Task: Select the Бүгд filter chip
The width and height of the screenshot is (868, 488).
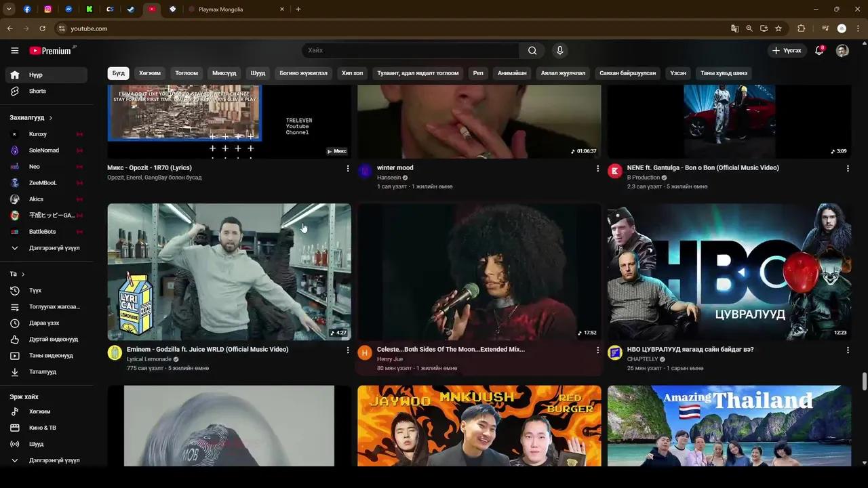Action: (119, 73)
